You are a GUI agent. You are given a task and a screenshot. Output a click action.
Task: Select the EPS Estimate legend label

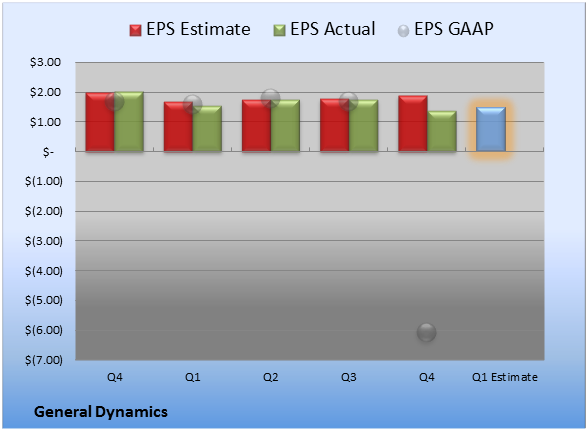tap(198, 29)
